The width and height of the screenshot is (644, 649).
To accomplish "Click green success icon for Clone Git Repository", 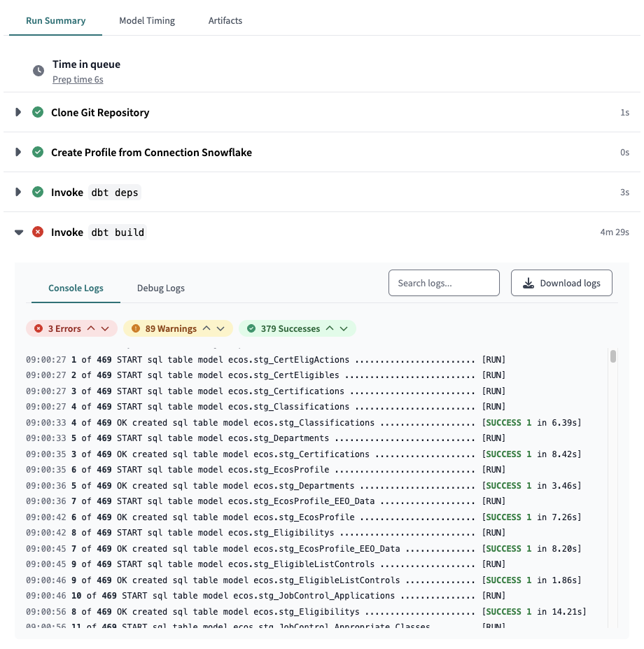I will click(x=38, y=112).
